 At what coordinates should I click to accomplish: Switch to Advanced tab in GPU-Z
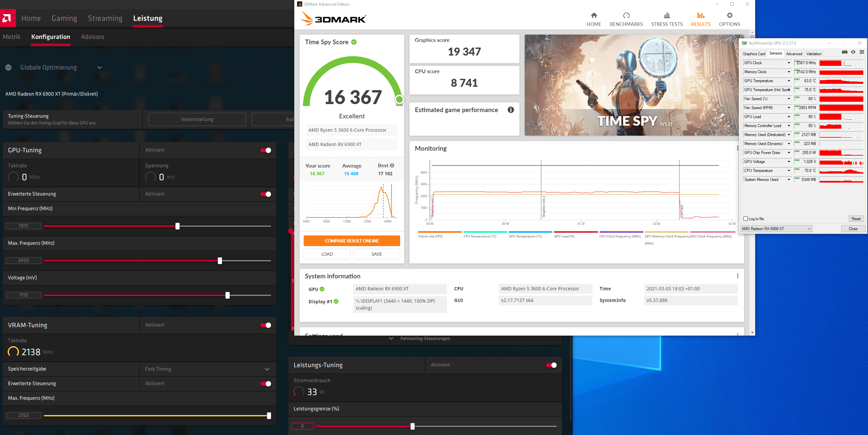tap(794, 54)
